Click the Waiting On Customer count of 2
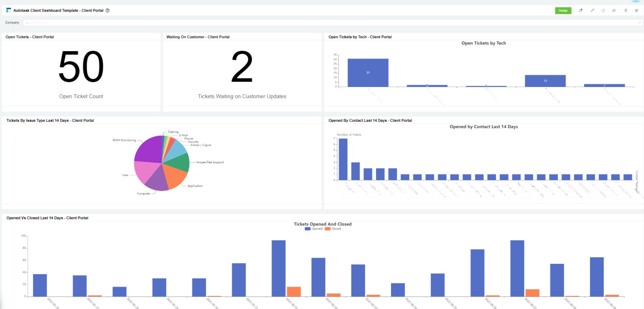 (242, 67)
